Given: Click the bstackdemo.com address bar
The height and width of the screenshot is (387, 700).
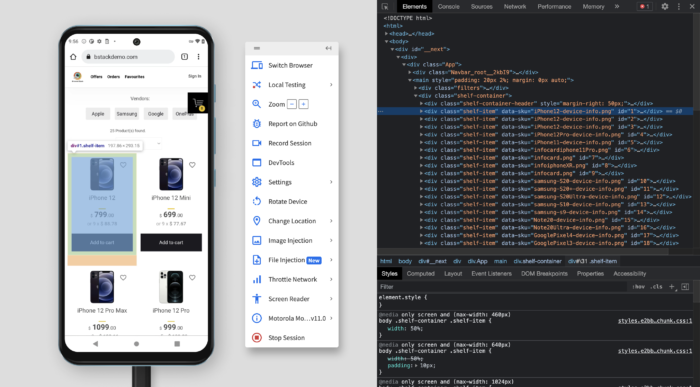Looking at the screenshot, I should click(128, 57).
